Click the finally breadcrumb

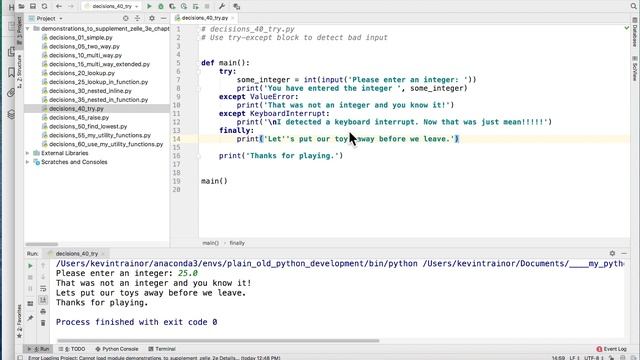coord(237,243)
